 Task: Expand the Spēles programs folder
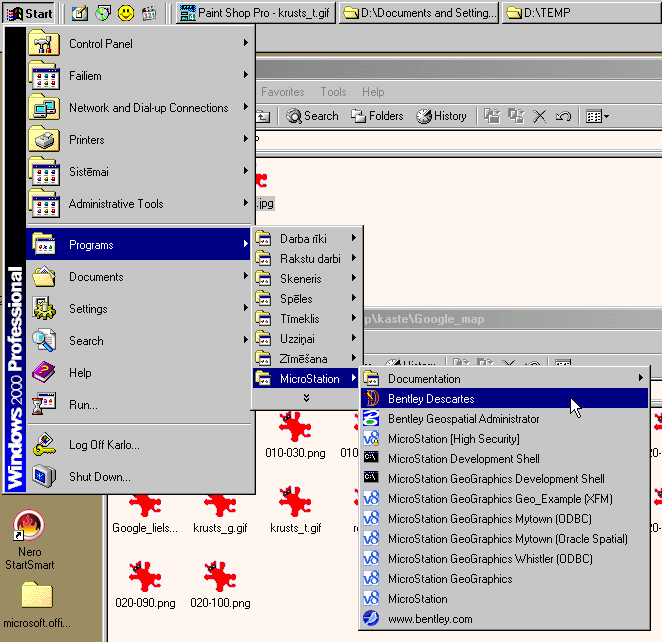[x=307, y=298]
